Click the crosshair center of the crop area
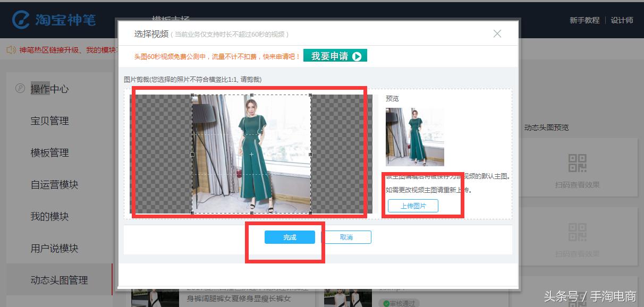 click(251, 153)
